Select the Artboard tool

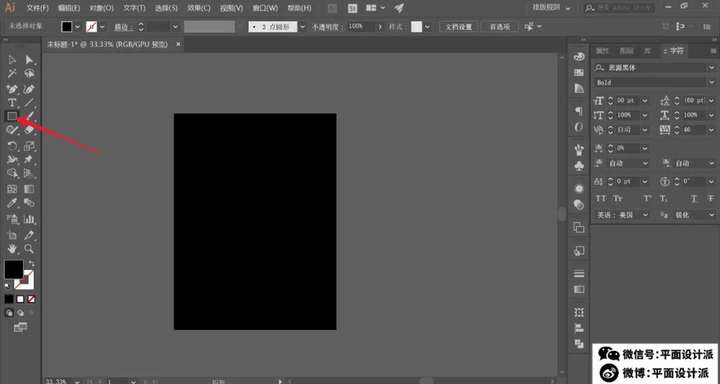tap(12, 235)
